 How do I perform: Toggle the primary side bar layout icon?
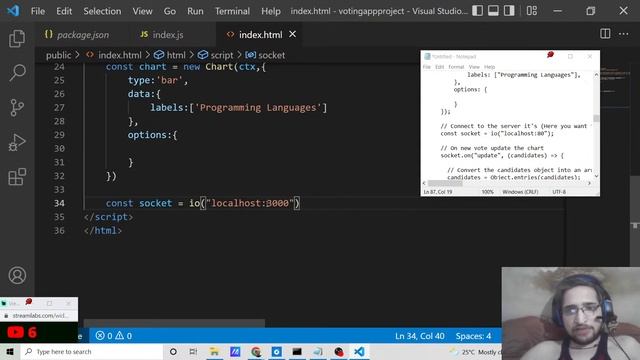[x=478, y=11]
